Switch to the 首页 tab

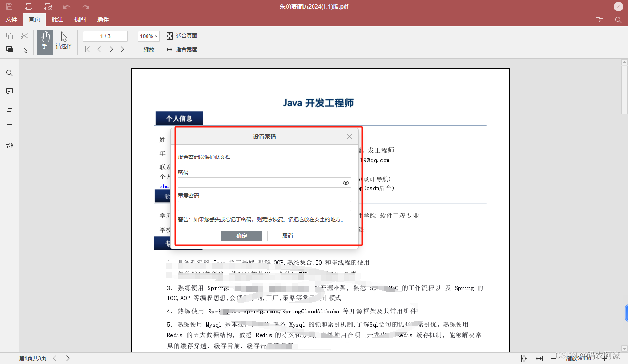click(x=34, y=20)
